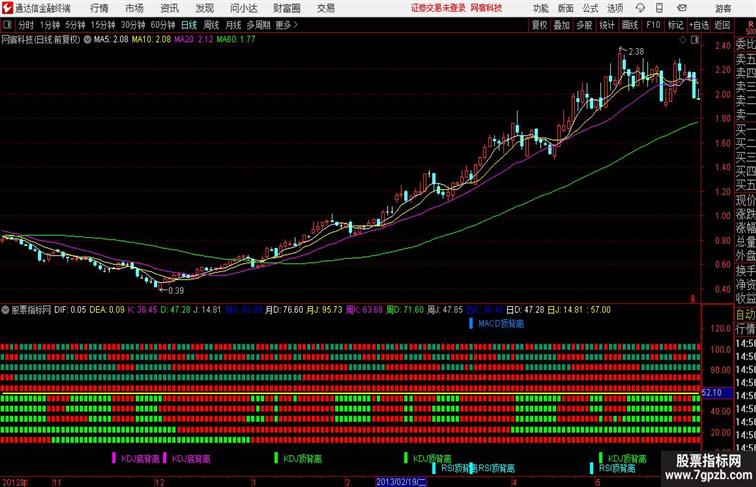Open the round dropdown beside 网宿科技(日线 前复权)
The height and width of the screenshot is (487, 756).
[87, 40]
